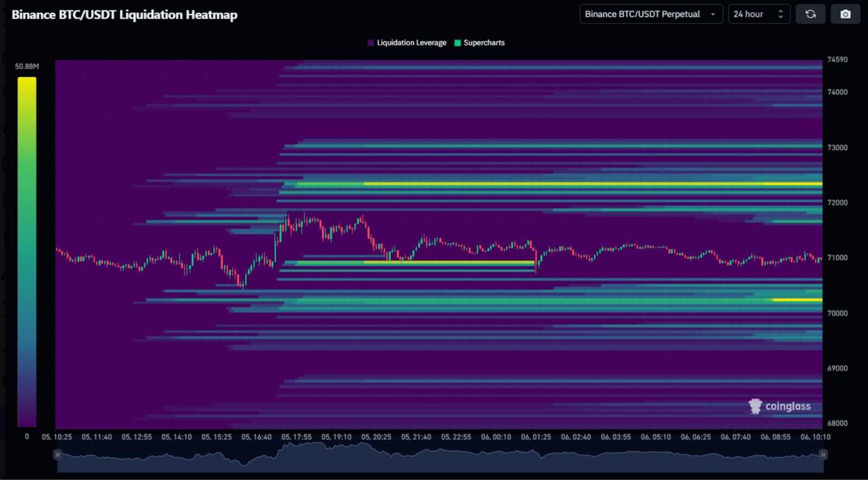Viewport: 868px width, 480px height.
Task: Open the 24 hour timeframe selector
Action: click(759, 14)
